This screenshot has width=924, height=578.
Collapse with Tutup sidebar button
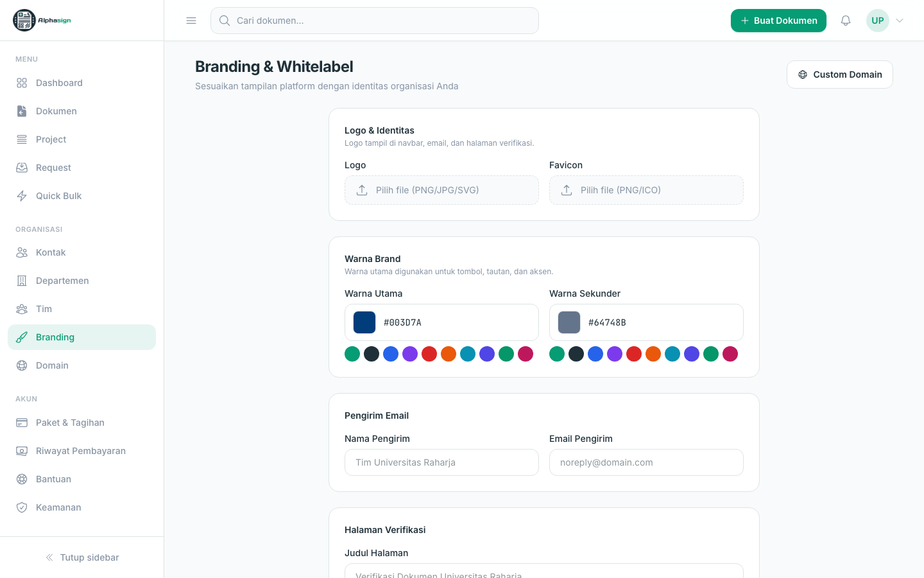[82, 557]
